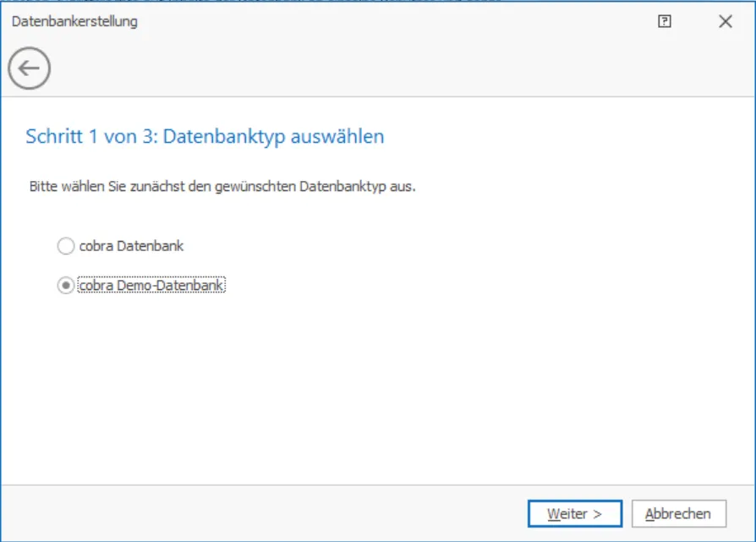
Task: Click the round back arrow button
Action: click(29, 68)
